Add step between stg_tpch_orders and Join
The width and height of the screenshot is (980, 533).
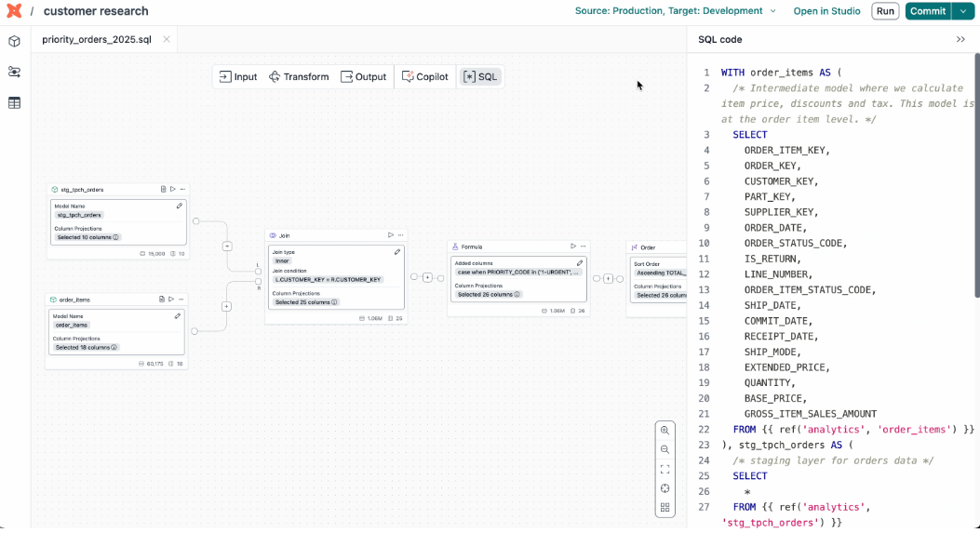(x=227, y=247)
